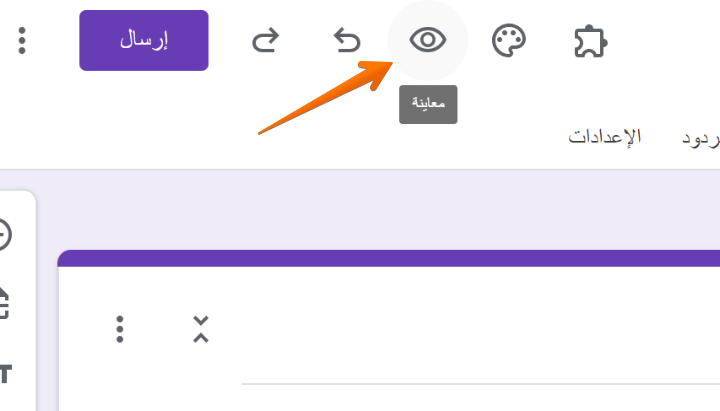Redo the last action
The height and width of the screenshot is (411, 720).
click(264, 40)
